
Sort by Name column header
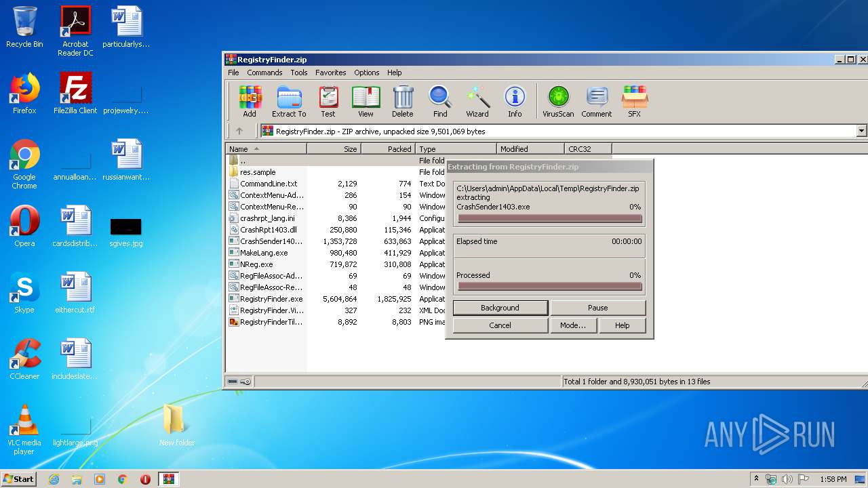pos(266,149)
